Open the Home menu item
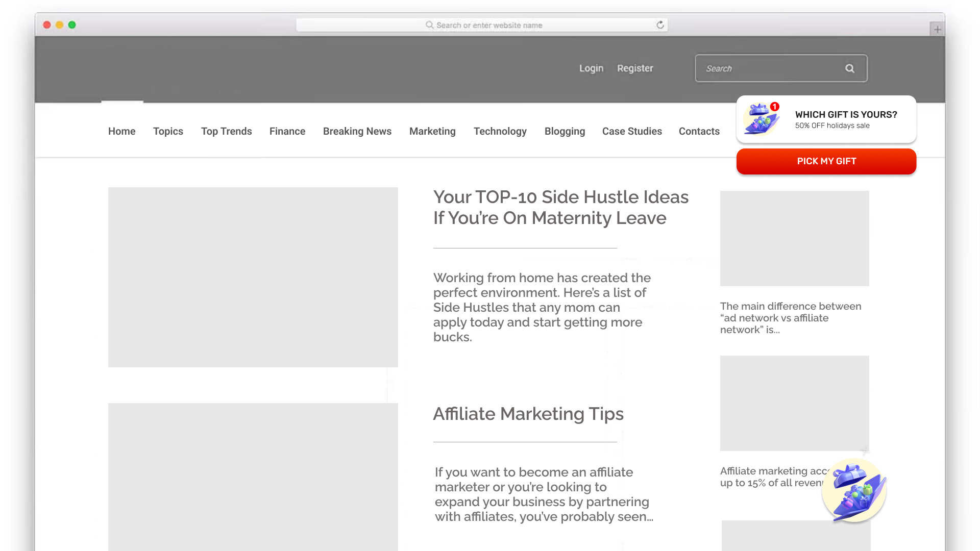The width and height of the screenshot is (980, 551). point(121,131)
